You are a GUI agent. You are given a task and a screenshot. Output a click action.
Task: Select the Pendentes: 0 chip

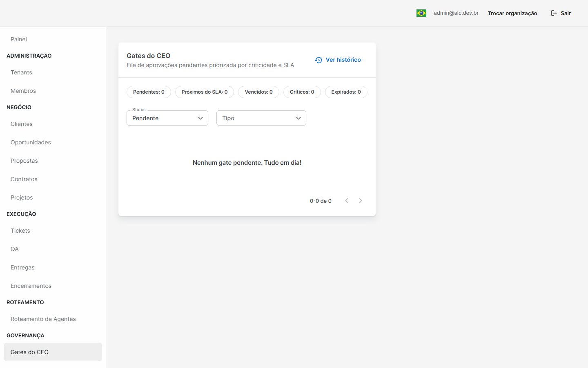(x=149, y=92)
